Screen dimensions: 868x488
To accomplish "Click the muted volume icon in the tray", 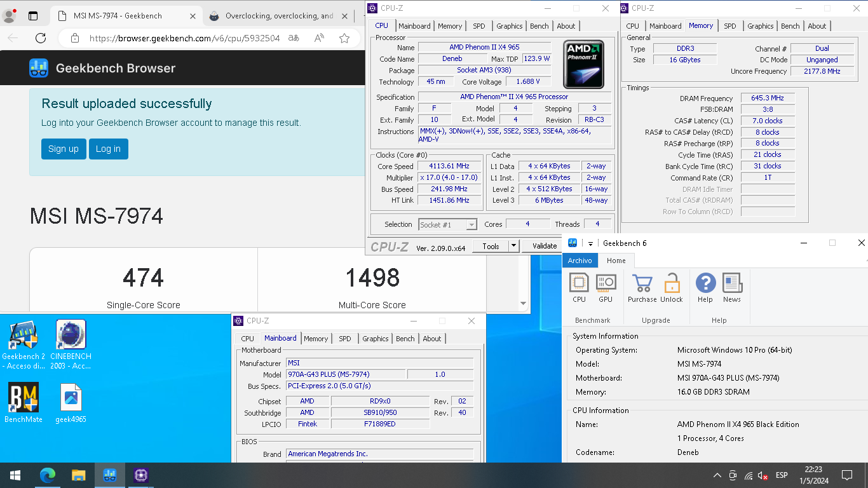I will point(763,475).
